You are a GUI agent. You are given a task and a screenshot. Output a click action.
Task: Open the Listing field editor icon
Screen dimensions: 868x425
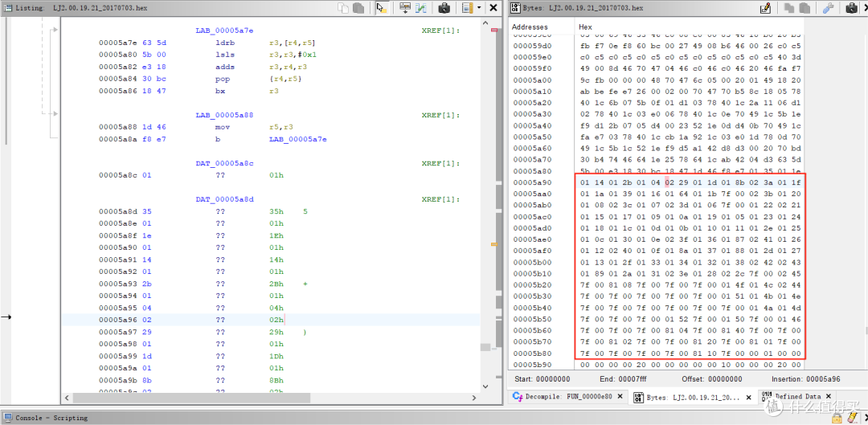tap(405, 8)
